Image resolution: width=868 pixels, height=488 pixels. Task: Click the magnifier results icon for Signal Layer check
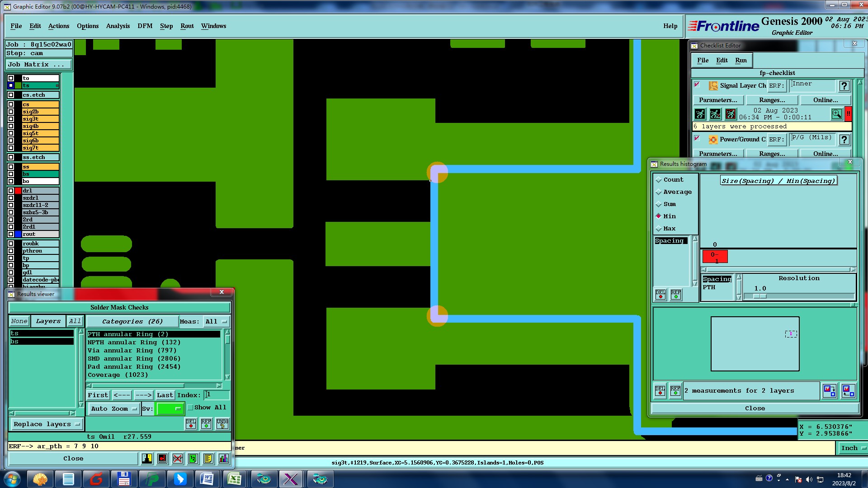click(x=836, y=114)
